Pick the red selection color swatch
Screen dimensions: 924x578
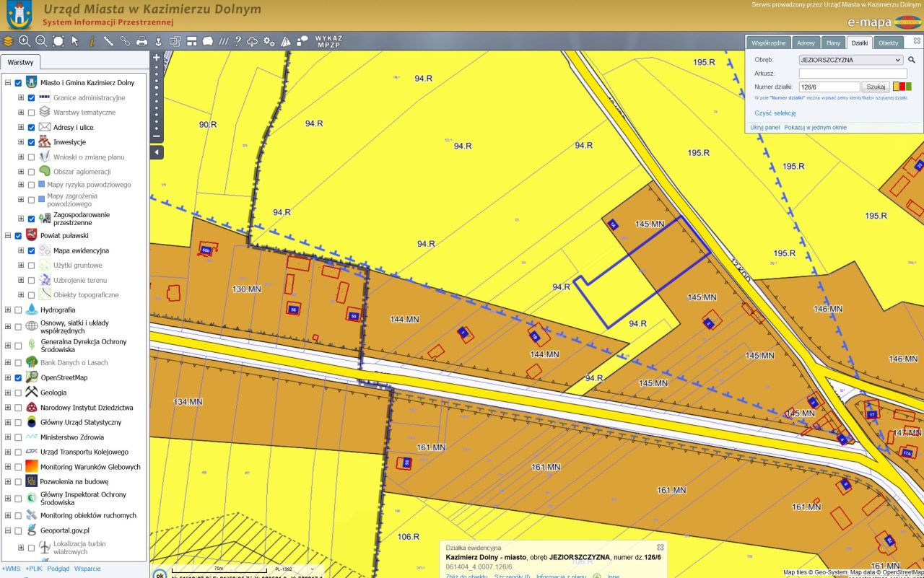click(901, 87)
